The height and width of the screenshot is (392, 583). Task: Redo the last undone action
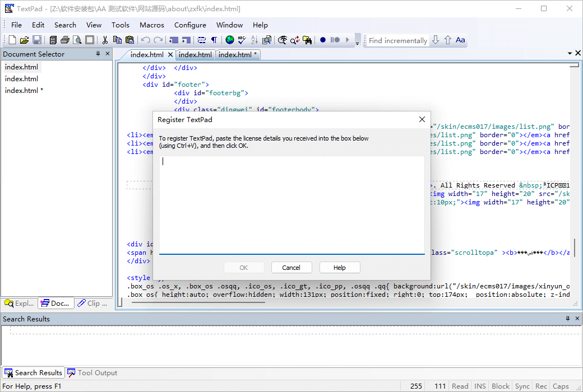[159, 40]
